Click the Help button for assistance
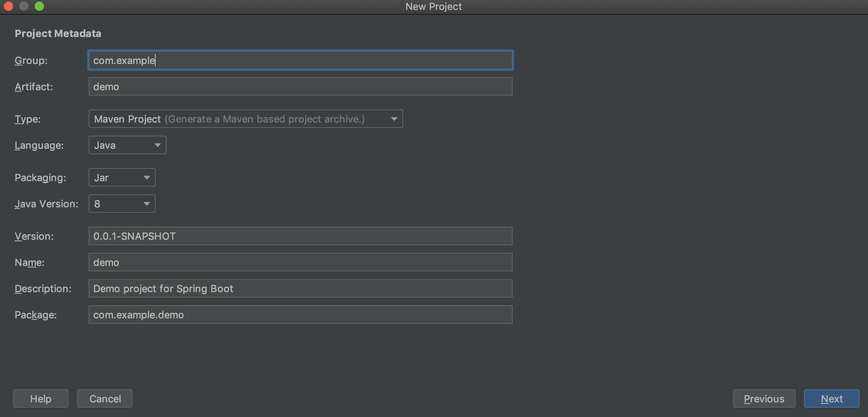868x417 pixels. [41, 398]
